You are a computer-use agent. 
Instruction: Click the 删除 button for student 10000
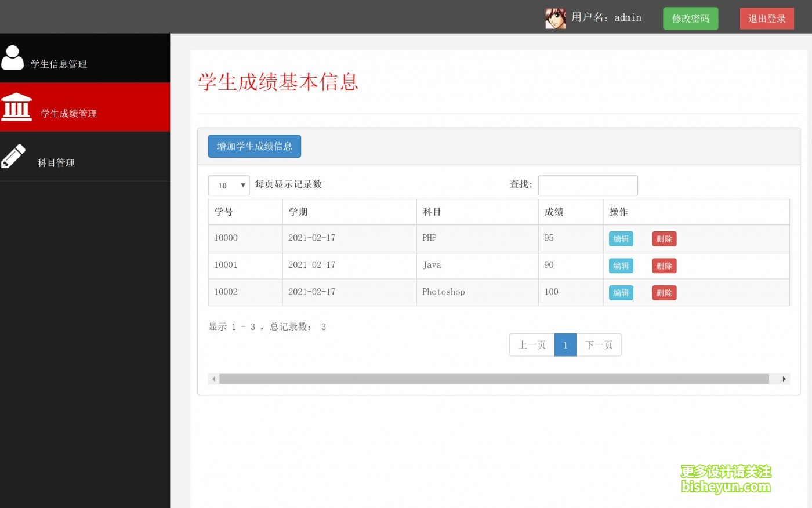pyautogui.click(x=664, y=238)
